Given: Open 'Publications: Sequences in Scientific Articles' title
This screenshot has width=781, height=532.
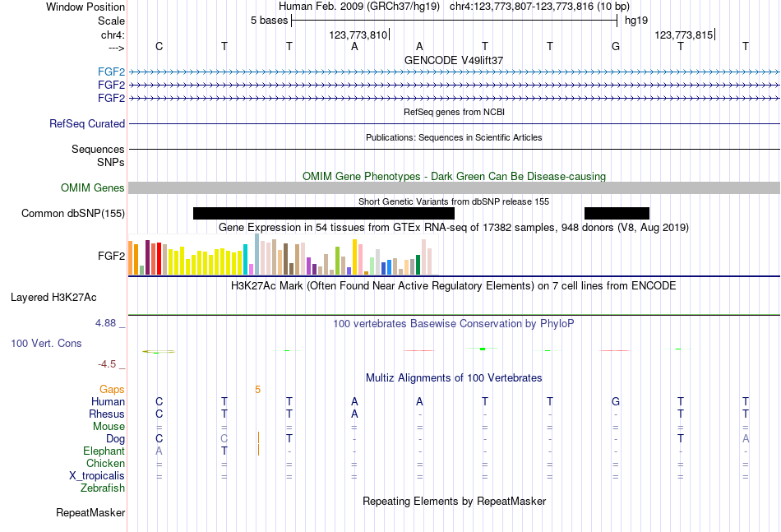Looking at the screenshot, I should click(454, 137).
